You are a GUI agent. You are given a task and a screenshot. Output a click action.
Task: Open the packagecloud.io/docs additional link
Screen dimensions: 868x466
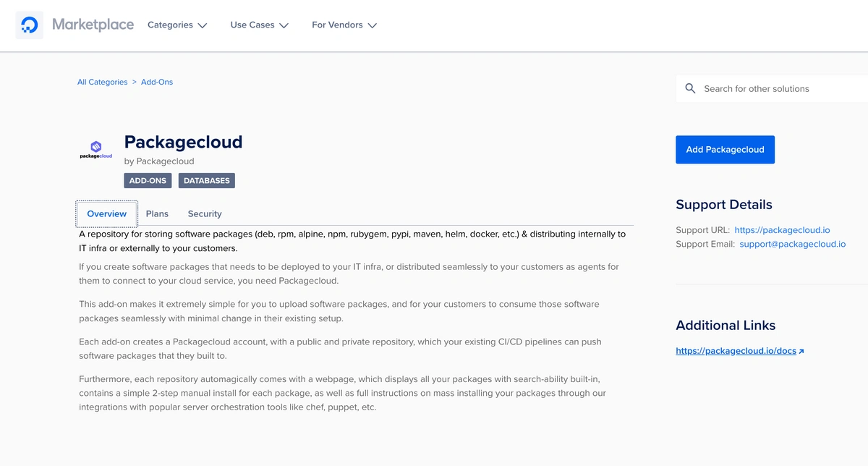click(736, 351)
